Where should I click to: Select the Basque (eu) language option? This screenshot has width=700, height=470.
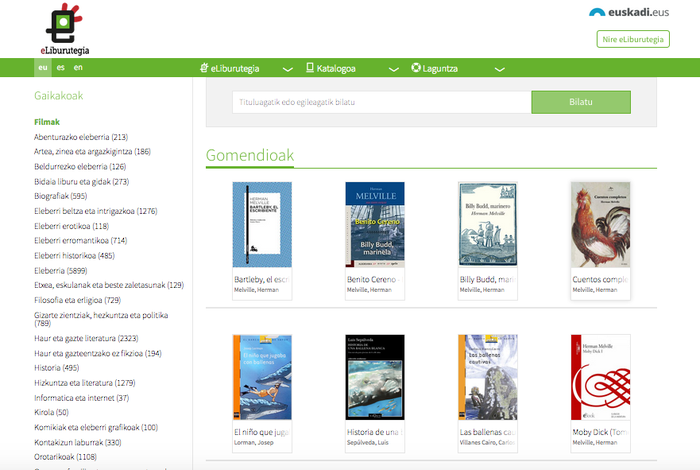(43, 68)
